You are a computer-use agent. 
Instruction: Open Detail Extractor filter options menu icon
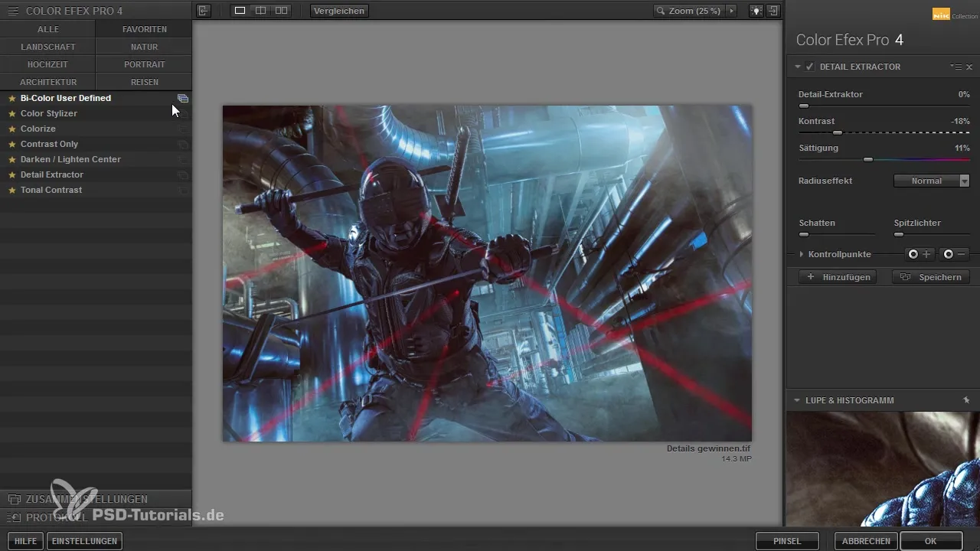956,67
